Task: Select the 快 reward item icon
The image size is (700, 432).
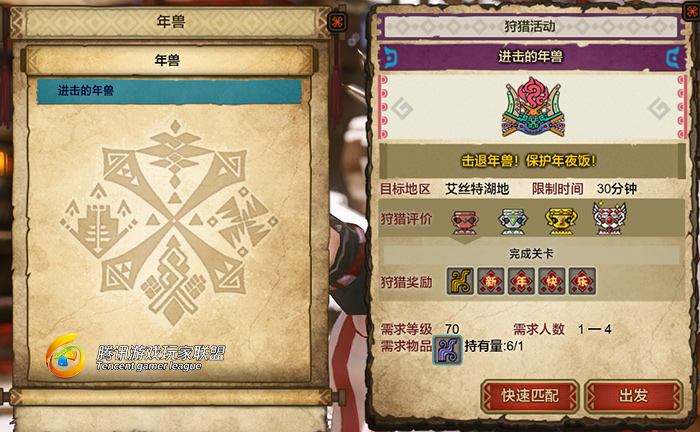Action: [x=551, y=281]
